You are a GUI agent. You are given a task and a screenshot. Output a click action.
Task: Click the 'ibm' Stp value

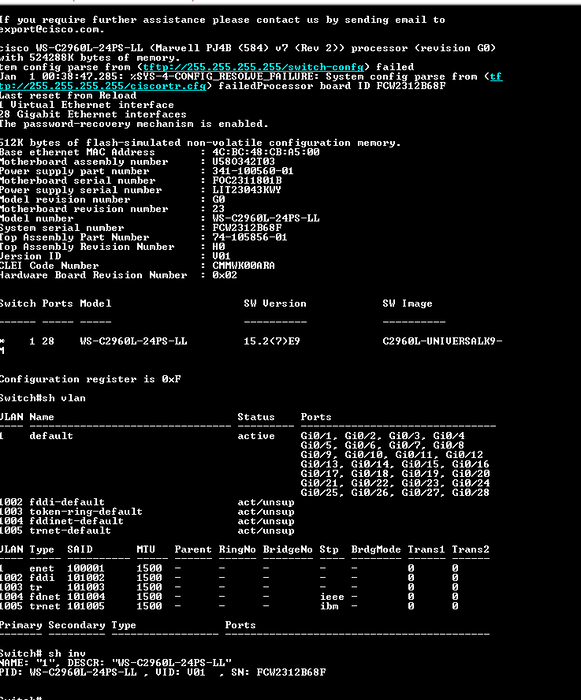tap(329, 606)
